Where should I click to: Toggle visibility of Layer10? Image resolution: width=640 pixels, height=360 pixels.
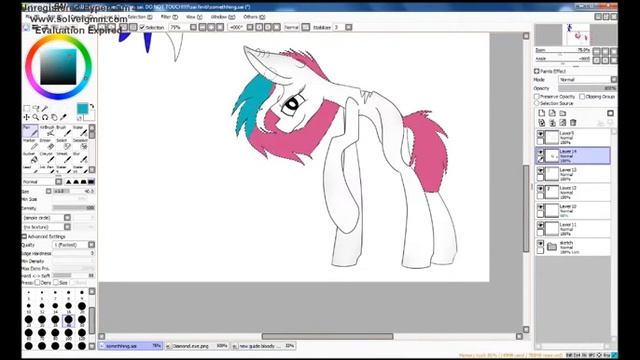[x=540, y=207]
